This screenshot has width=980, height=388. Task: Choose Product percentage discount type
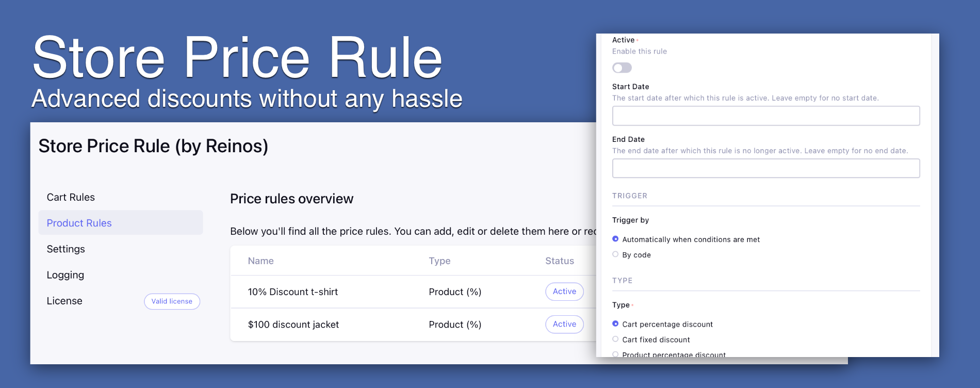pyautogui.click(x=616, y=354)
